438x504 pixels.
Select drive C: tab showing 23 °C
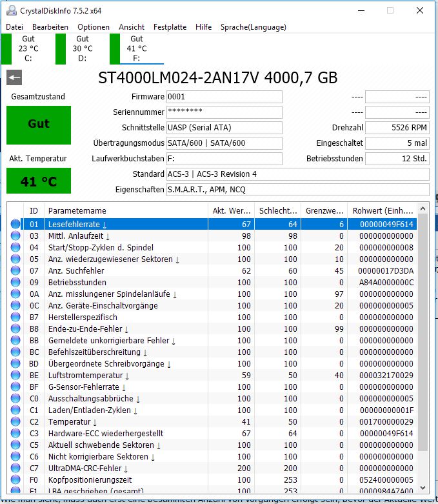click(23, 48)
